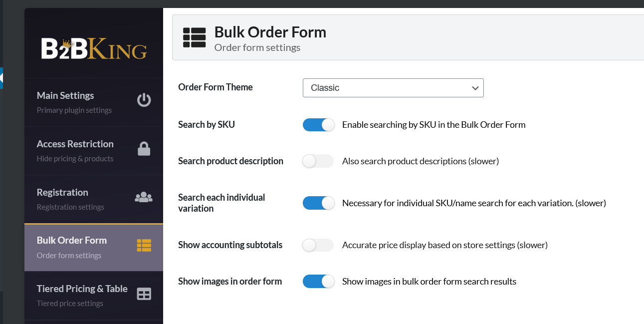The width and height of the screenshot is (644, 324).
Task: Open the Order Form Theme dropdown
Action: click(393, 88)
